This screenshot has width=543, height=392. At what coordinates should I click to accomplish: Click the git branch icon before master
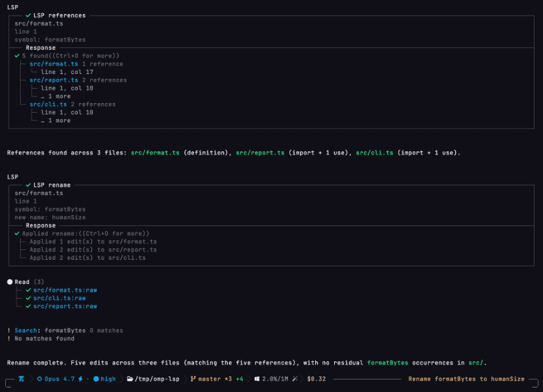click(193, 379)
